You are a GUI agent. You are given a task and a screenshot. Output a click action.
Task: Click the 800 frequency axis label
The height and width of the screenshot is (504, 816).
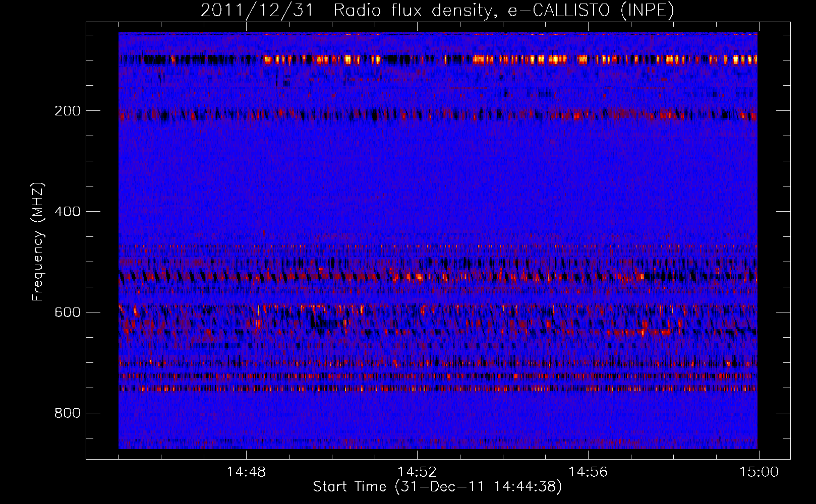(x=68, y=413)
